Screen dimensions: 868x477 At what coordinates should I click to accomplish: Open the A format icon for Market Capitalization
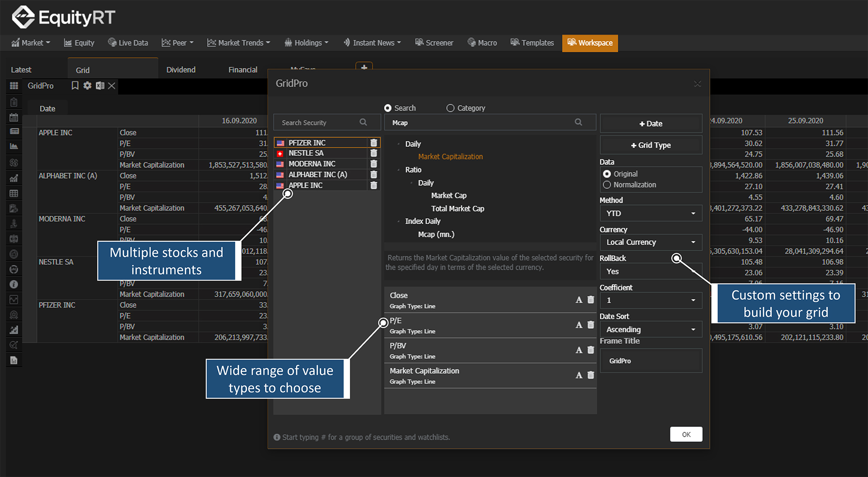pyautogui.click(x=579, y=375)
